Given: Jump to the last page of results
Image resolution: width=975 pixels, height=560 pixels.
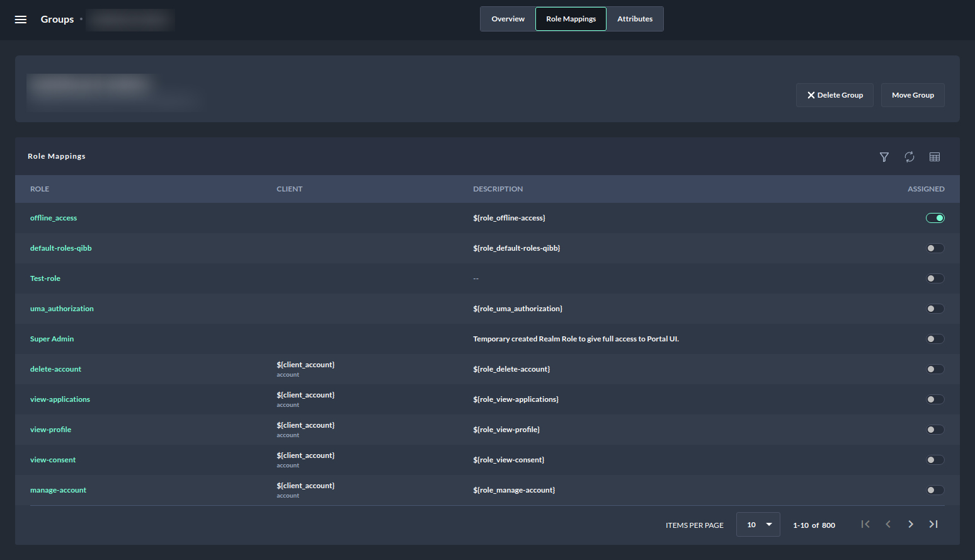Looking at the screenshot, I should (933, 524).
